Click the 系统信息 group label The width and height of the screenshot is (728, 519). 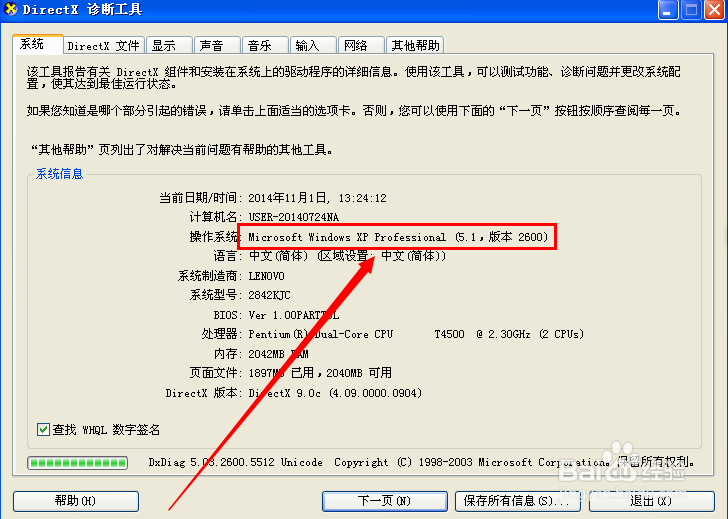pos(59,174)
